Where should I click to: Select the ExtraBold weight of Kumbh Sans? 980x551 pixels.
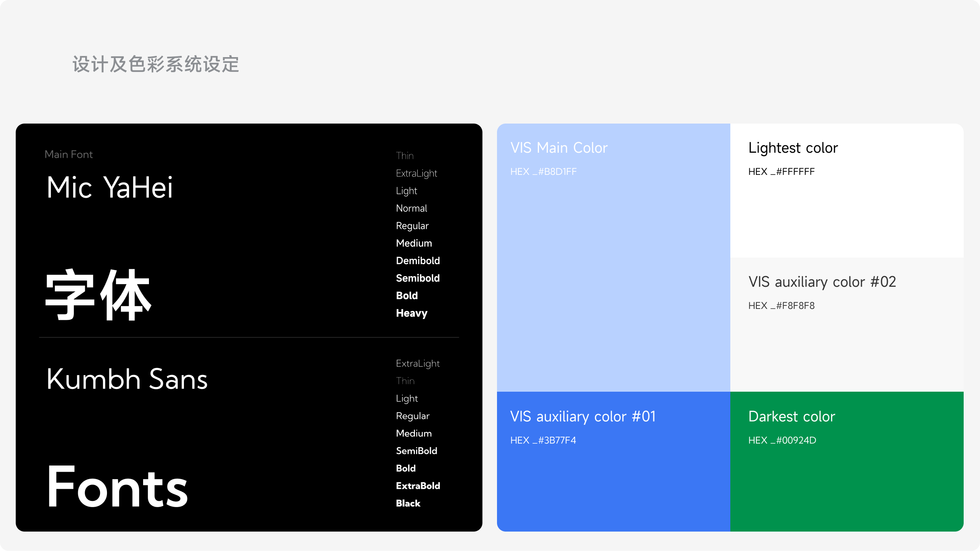[418, 486]
